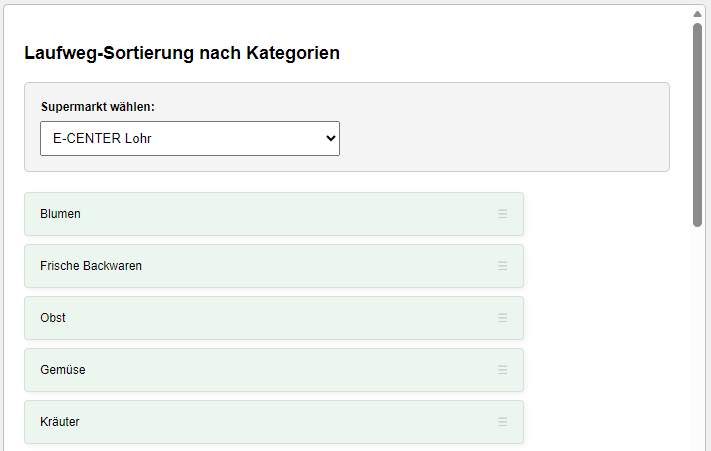Image resolution: width=711 pixels, height=451 pixels.
Task: Click the Laufweg-Sortierung nach Kategorien heading
Action: tap(182, 53)
